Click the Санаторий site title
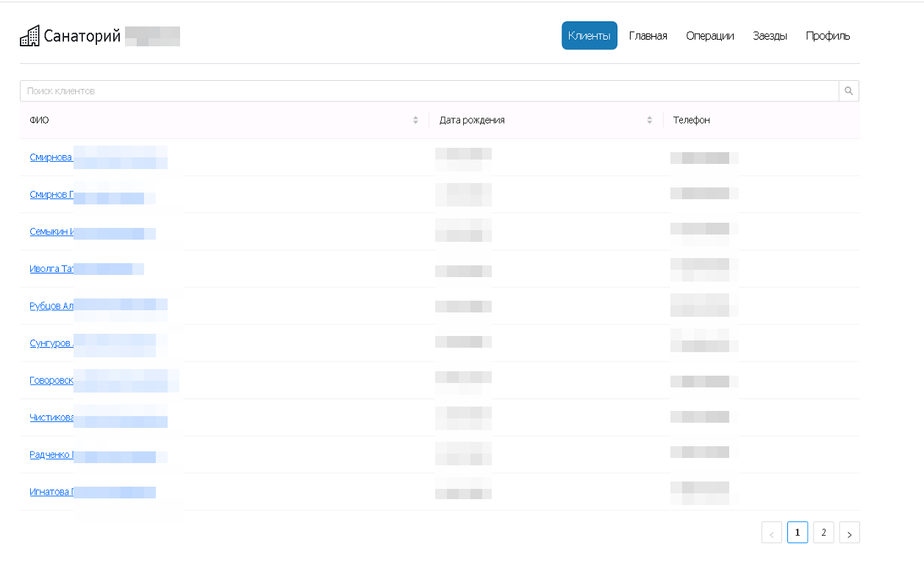Image resolution: width=924 pixels, height=569 pixels. (x=82, y=35)
